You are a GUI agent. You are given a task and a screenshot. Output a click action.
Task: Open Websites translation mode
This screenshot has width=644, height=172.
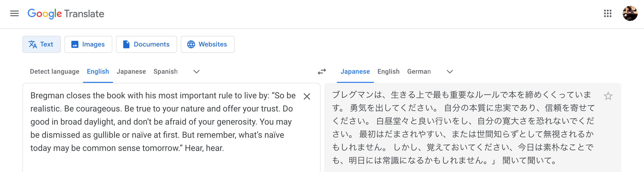point(207,44)
